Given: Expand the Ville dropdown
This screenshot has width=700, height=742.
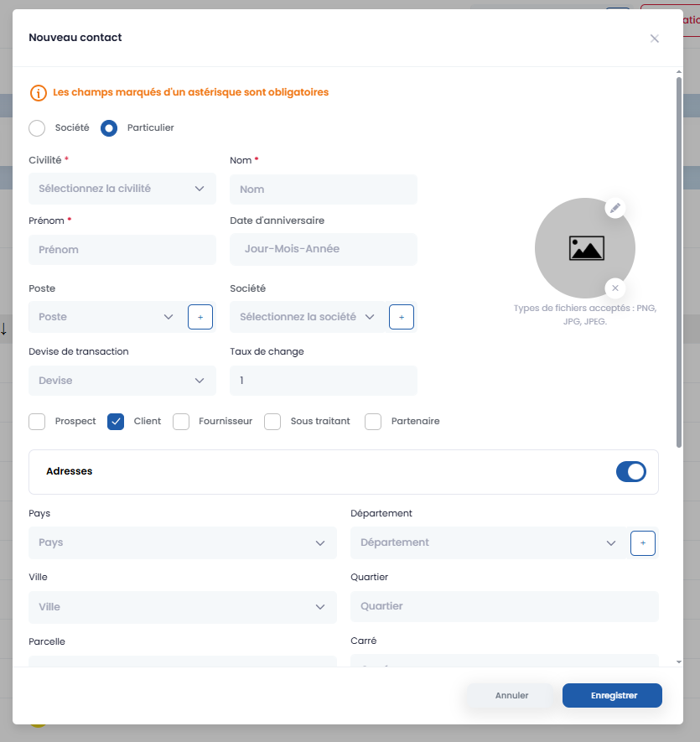Looking at the screenshot, I should 182,607.
